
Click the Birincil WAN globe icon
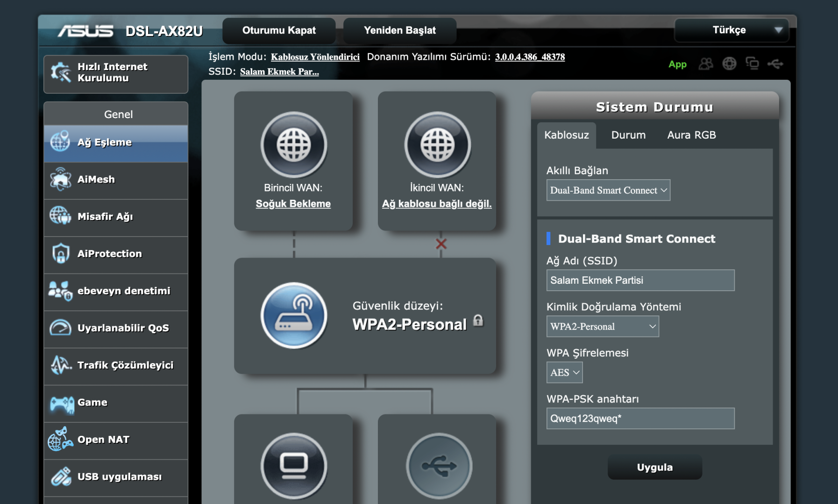click(x=293, y=145)
